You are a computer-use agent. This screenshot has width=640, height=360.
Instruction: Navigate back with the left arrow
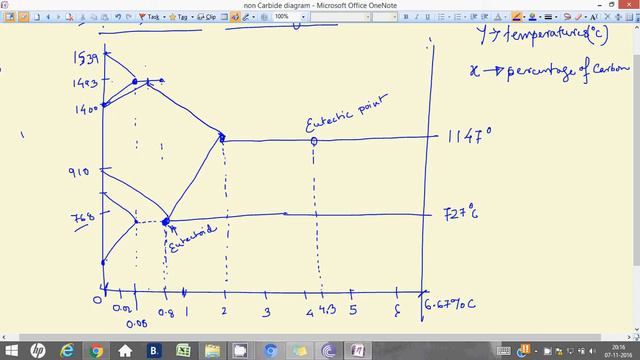48,17
